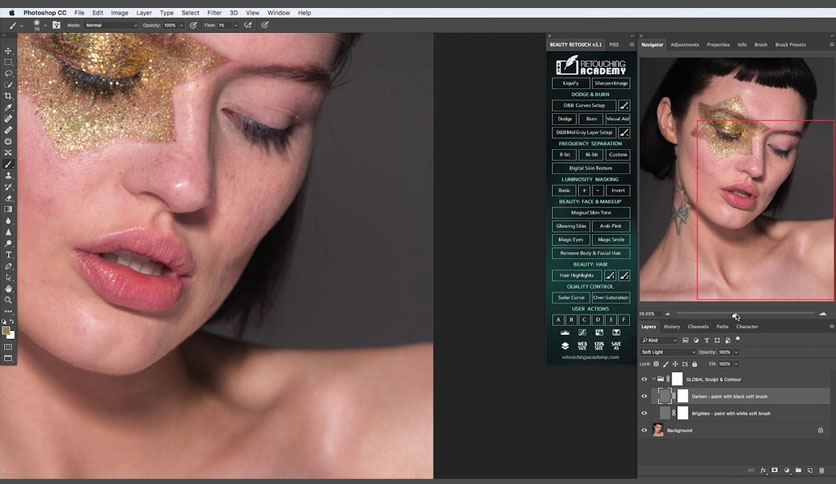
Task: Open the layer Kind filter dropdown
Action: coord(659,340)
